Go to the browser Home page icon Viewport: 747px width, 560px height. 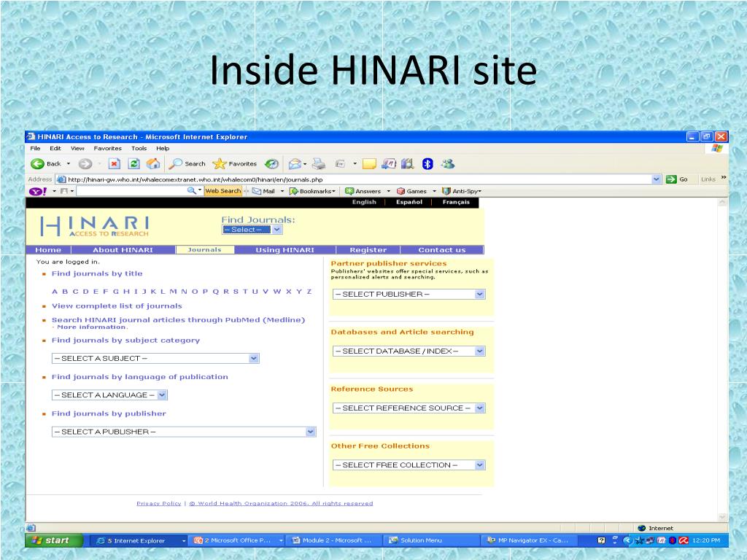point(153,164)
